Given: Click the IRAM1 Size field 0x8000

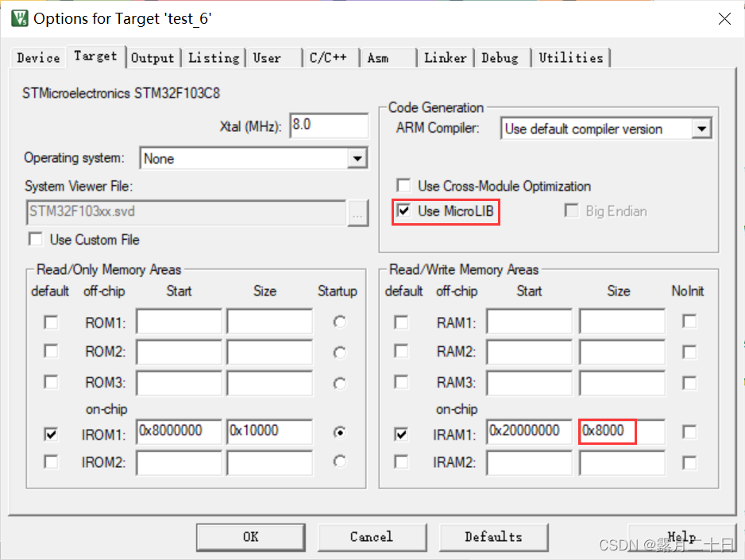Looking at the screenshot, I should tap(622, 431).
